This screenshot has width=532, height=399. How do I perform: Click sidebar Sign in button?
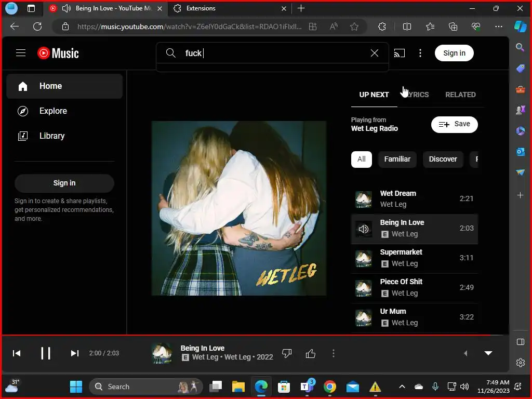tap(64, 183)
